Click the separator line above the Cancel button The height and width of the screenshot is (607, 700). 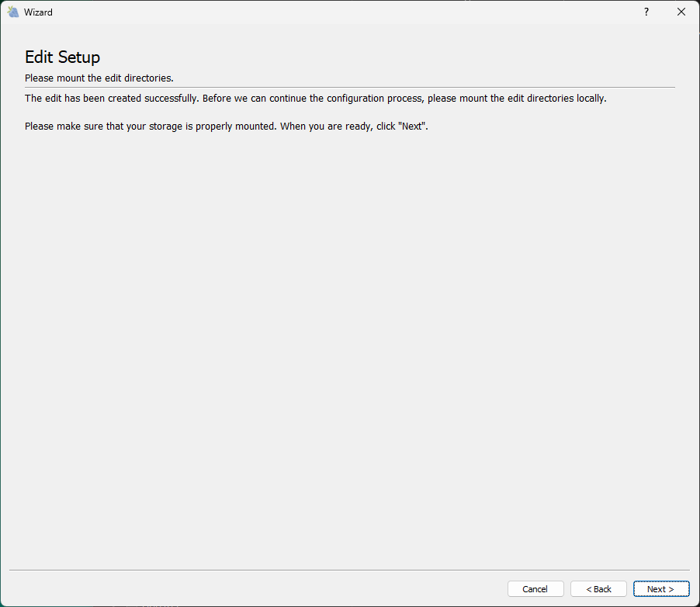[x=349, y=571]
